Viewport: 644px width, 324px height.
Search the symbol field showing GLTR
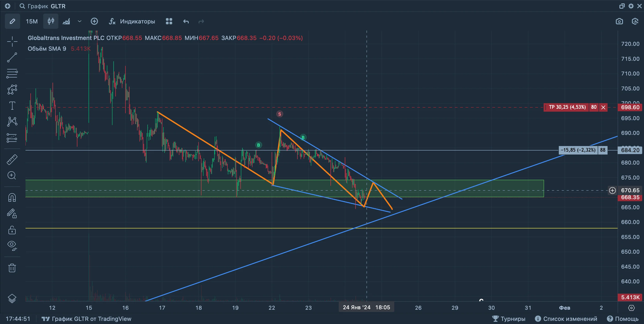click(x=42, y=6)
